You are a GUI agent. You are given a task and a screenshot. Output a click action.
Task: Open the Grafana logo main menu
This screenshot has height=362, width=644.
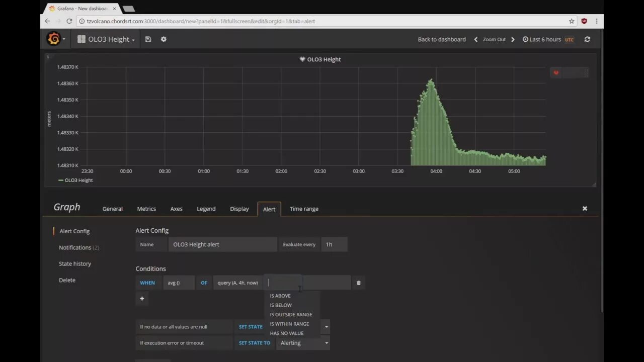(x=56, y=39)
